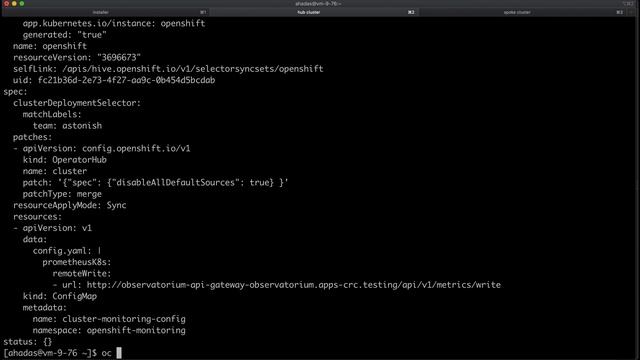The image size is (640, 360).
Task: Click the 'patches:' line
Action: (x=32, y=137)
